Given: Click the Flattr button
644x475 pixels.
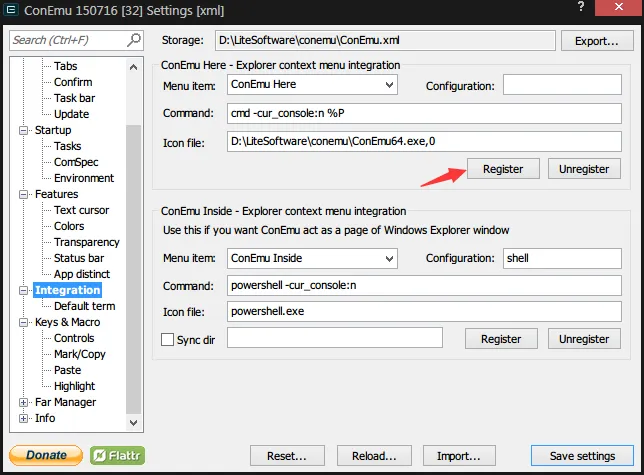Looking at the screenshot, I should [x=117, y=456].
